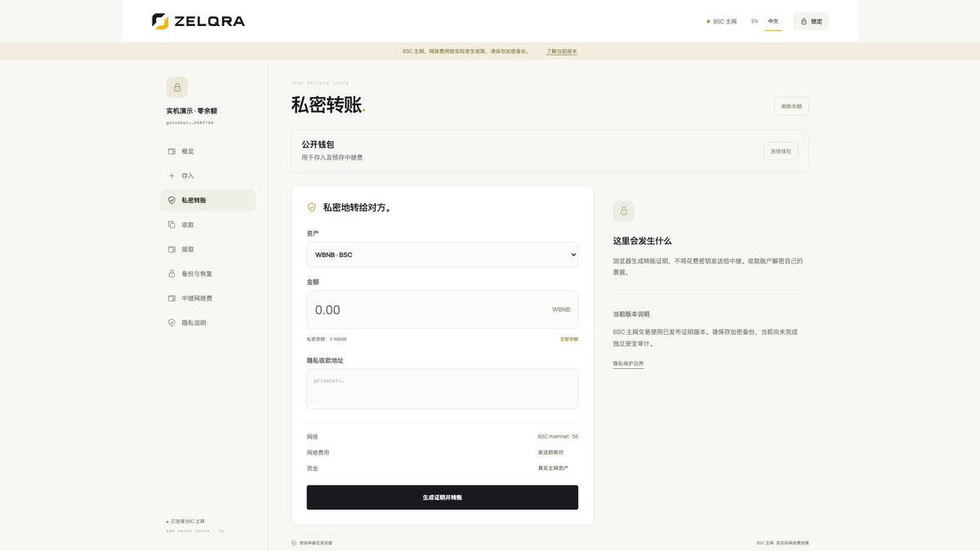Click the 锁定 button
The height and width of the screenshot is (551, 980).
[811, 21]
